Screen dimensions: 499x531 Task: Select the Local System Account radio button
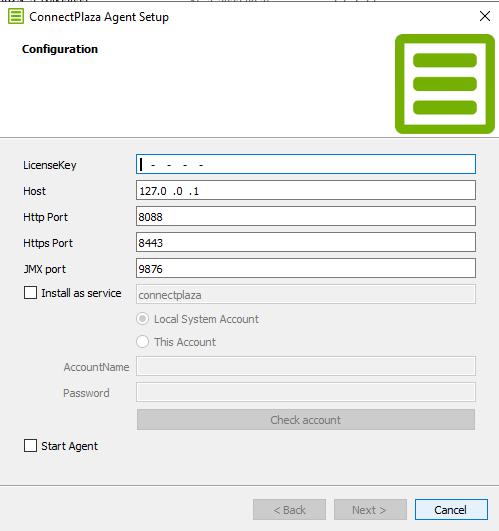point(143,319)
